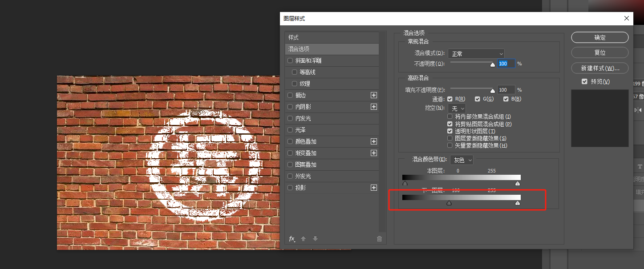Click the 本图层 white slider handle

518,183
